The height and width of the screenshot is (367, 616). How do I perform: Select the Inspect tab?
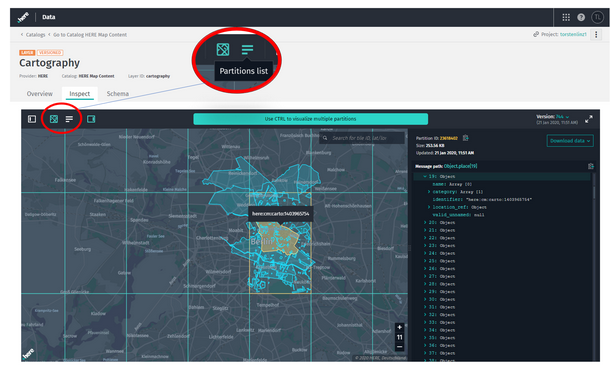point(80,94)
